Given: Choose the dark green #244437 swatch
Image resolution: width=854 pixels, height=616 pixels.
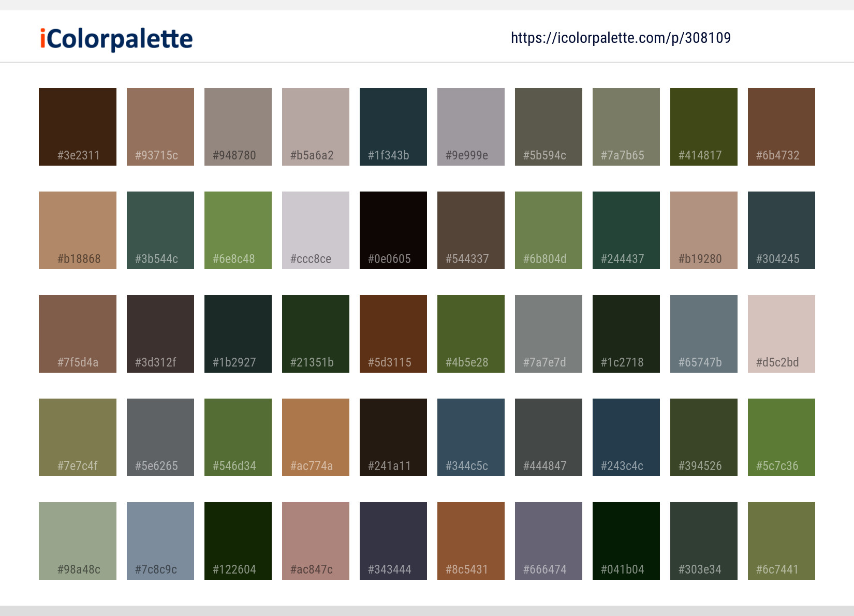Looking at the screenshot, I should pyautogui.click(x=626, y=230).
